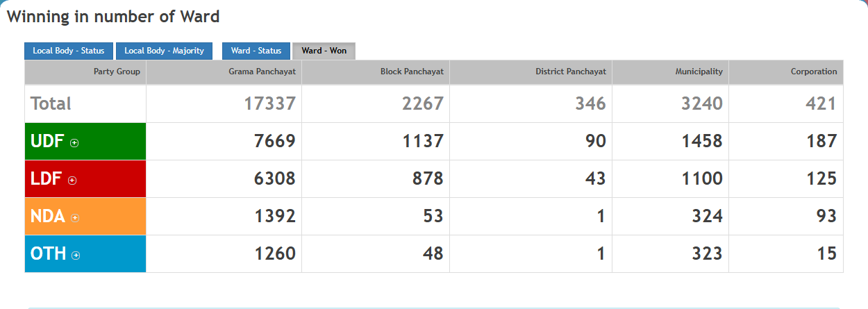
Task: Click the blue OTH party cell
Action: (x=104, y=254)
